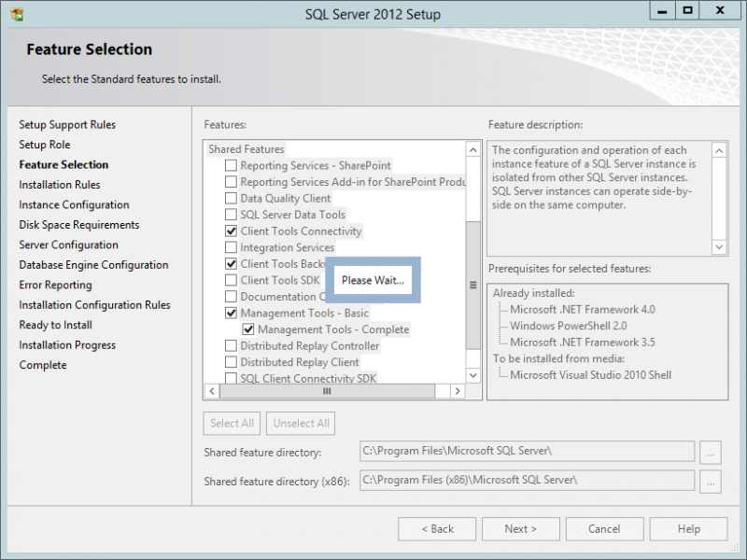This screenshot has height=560, width=747.
Task: Select the Installation Progress step
Action: pos(67,344)
